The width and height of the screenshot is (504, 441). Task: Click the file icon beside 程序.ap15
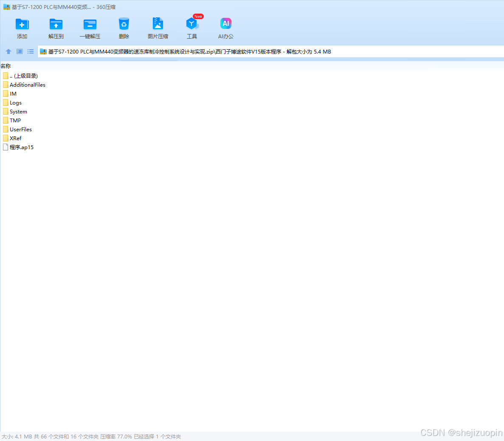point(6,147)
